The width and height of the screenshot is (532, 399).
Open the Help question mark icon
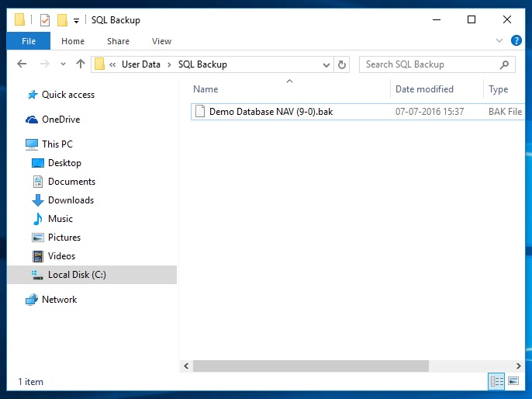point(516,41)
